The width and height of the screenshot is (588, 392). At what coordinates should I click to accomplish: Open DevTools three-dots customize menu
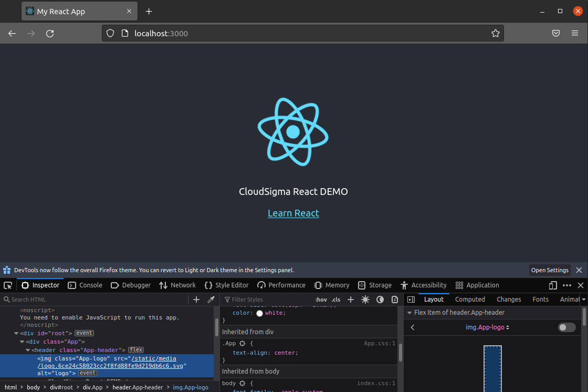[x=567, y=285]
